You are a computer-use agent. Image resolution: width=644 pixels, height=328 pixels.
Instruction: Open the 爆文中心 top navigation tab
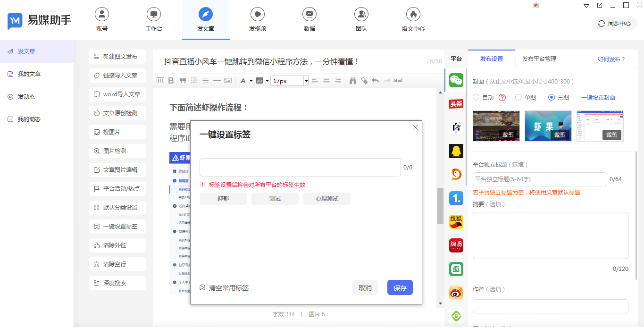[413, 20]
